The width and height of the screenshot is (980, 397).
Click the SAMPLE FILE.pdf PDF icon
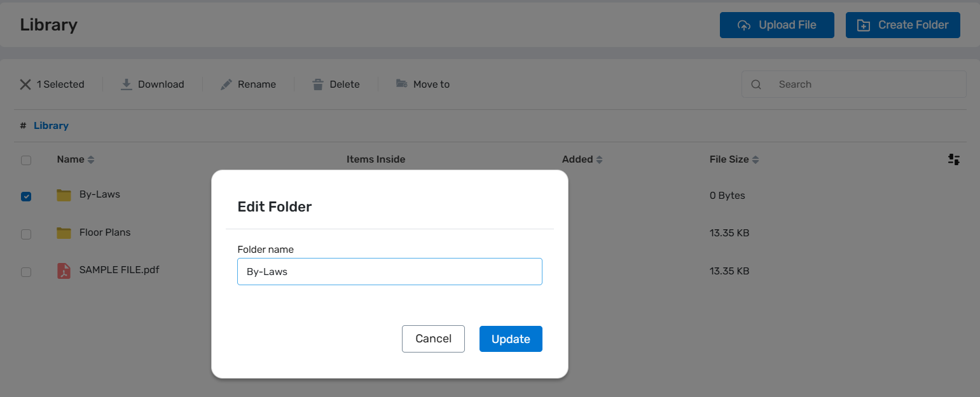click(64, 271)
